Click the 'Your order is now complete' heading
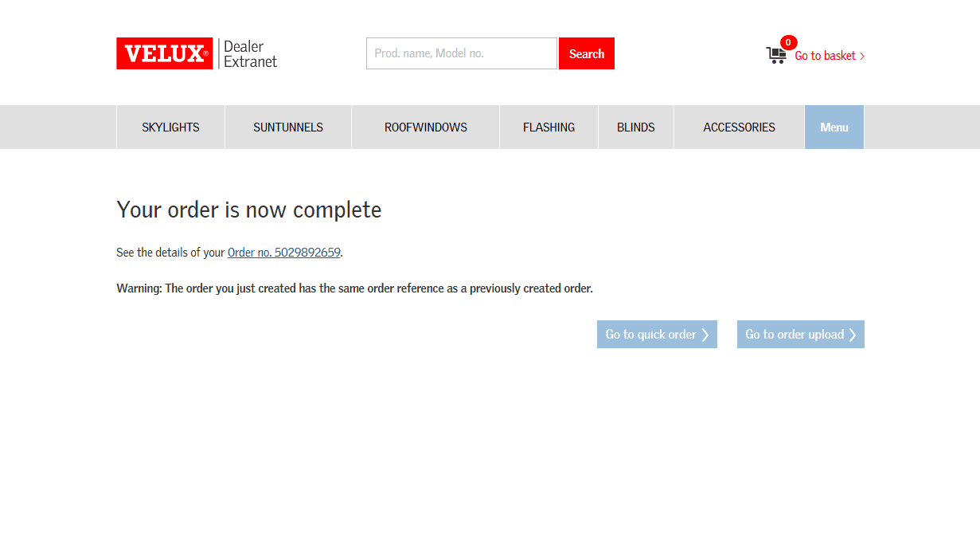This screenshot has height=549, width=980. tap(249, 210)
